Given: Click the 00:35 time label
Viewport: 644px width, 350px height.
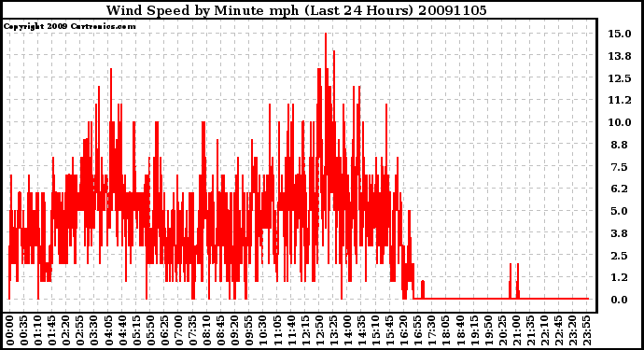Looking at the screenshot, I should 24,330.
